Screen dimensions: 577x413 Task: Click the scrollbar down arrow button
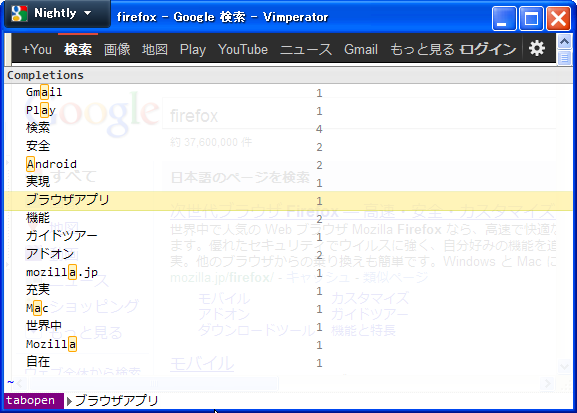pos(564,366)
